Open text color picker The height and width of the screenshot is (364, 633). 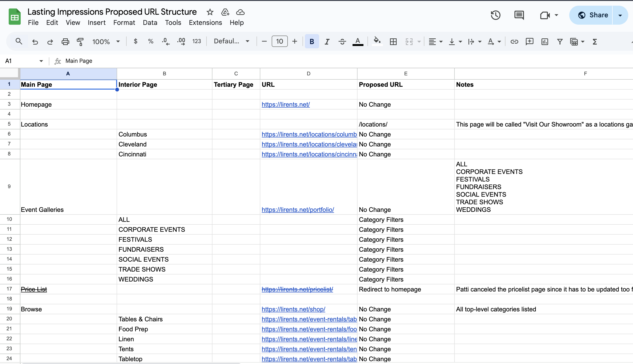[x=358, y=41]
